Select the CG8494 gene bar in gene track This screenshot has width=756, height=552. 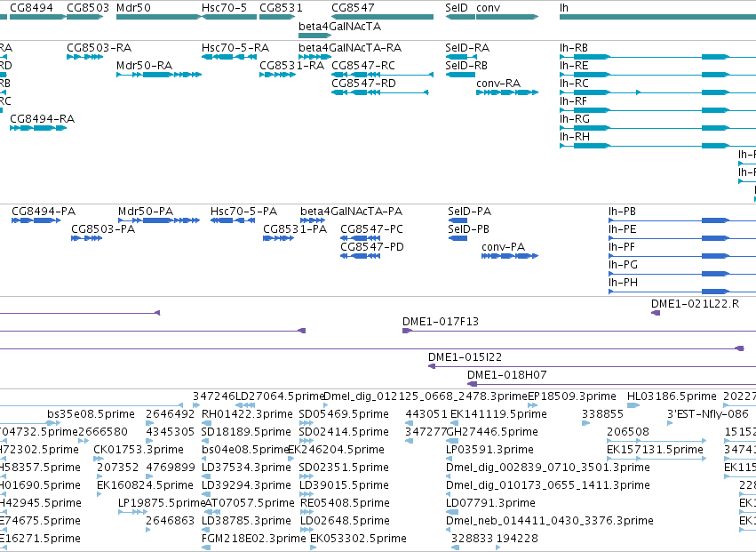tap(38, 17)
